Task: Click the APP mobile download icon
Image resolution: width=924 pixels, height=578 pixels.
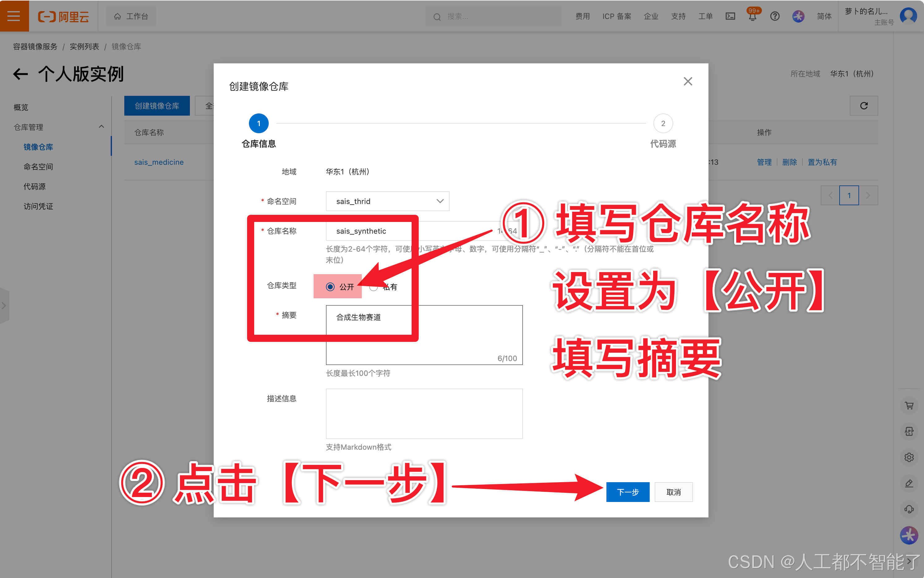Action: tap(909, 431)
